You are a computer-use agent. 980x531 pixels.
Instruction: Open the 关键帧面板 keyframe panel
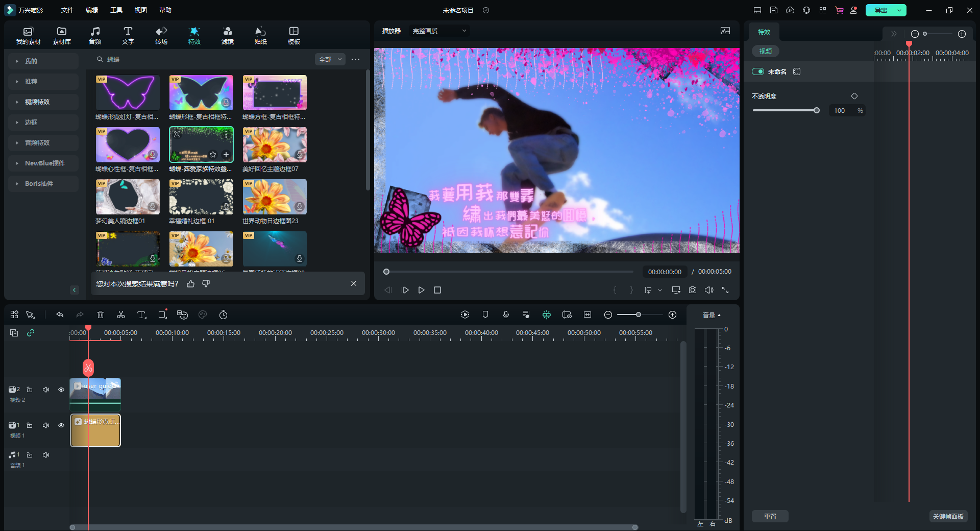(x=948, y=517)
